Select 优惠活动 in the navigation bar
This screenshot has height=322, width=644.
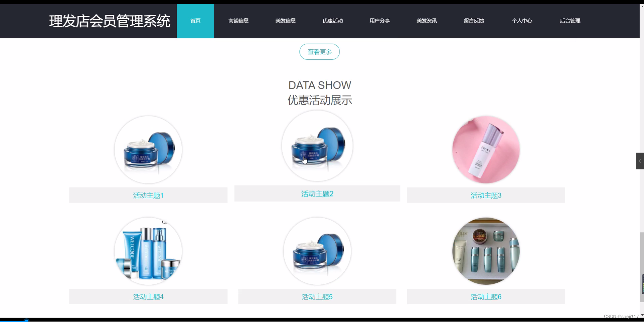[332, 21]
